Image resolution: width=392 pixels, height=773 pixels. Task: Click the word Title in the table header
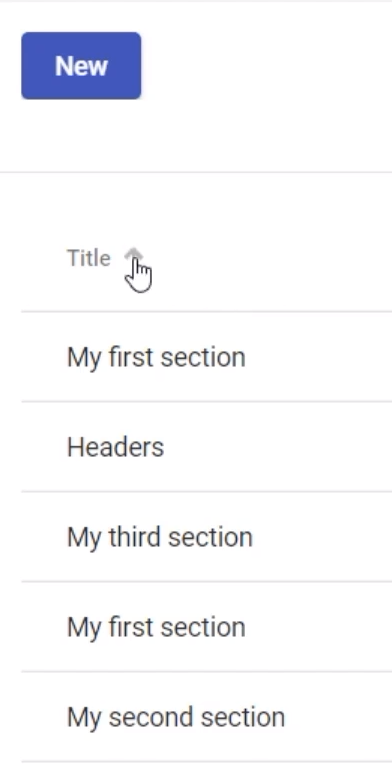click(89, 258)
